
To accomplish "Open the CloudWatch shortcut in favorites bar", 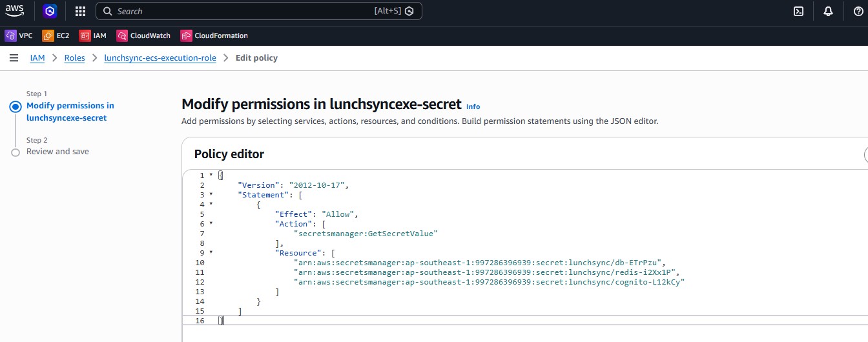I will [x=143, y=35].
